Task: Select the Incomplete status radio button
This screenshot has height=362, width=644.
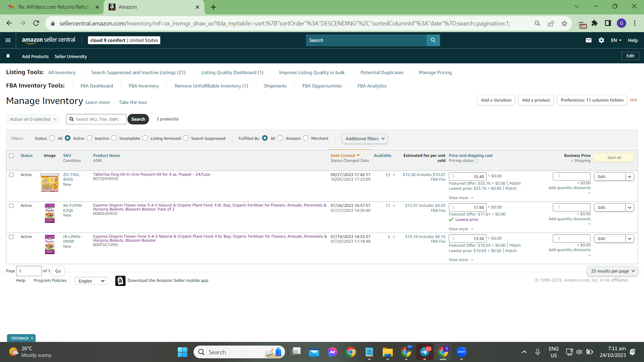Action: pyautogui.click(x=114, y=138)
